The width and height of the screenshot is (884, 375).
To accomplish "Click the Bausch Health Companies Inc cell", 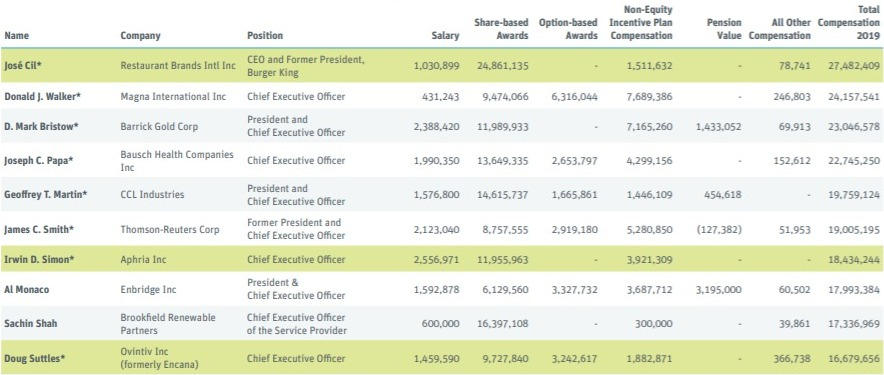I will tap(176, 161).
